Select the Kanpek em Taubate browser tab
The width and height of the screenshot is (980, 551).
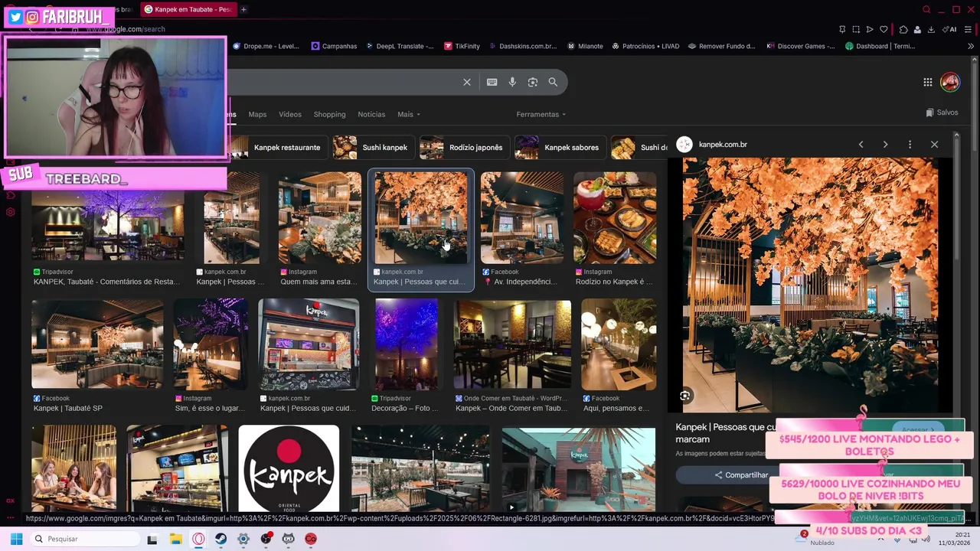189,9
